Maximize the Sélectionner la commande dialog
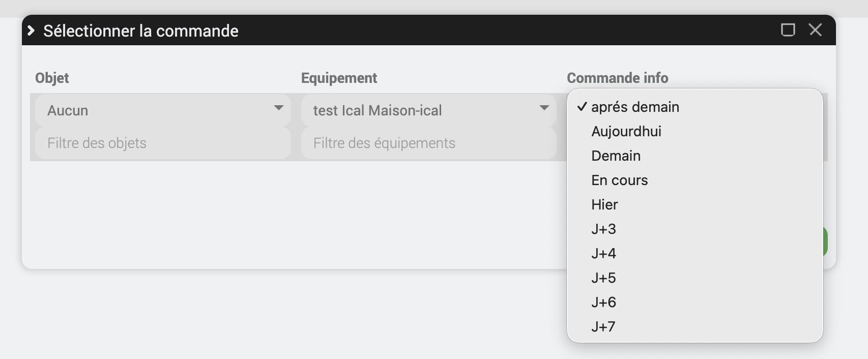The height and width of the screenshot is (359, 868). pos(788,30)
